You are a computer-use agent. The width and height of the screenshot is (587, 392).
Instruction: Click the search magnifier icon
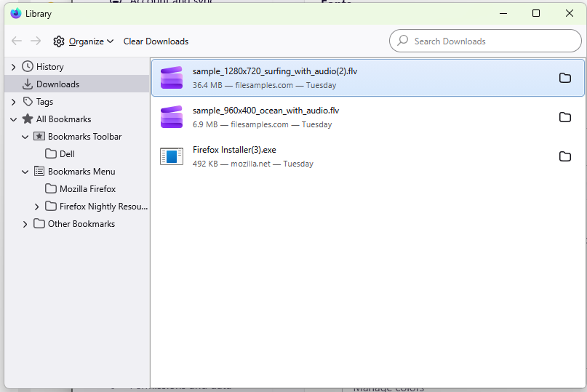click(x=403, y=41)
